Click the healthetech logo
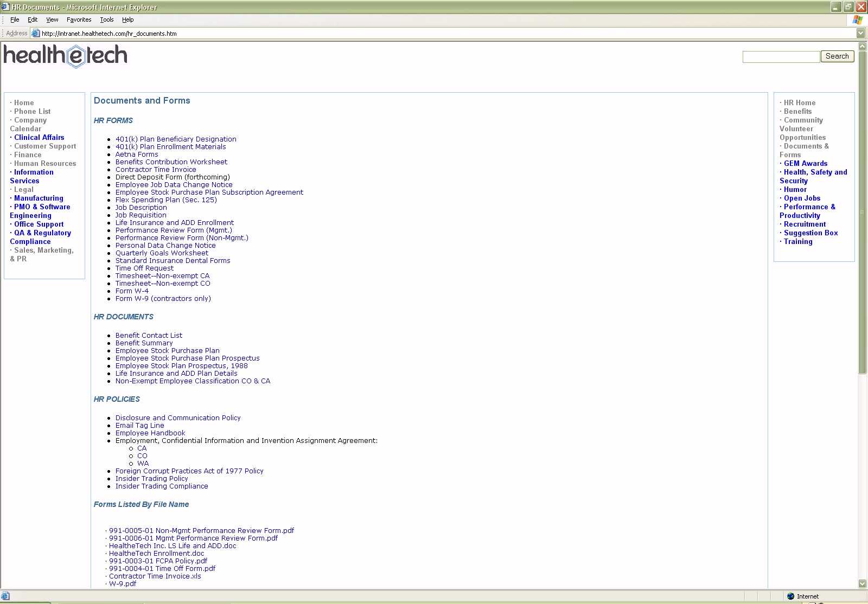 65,56
